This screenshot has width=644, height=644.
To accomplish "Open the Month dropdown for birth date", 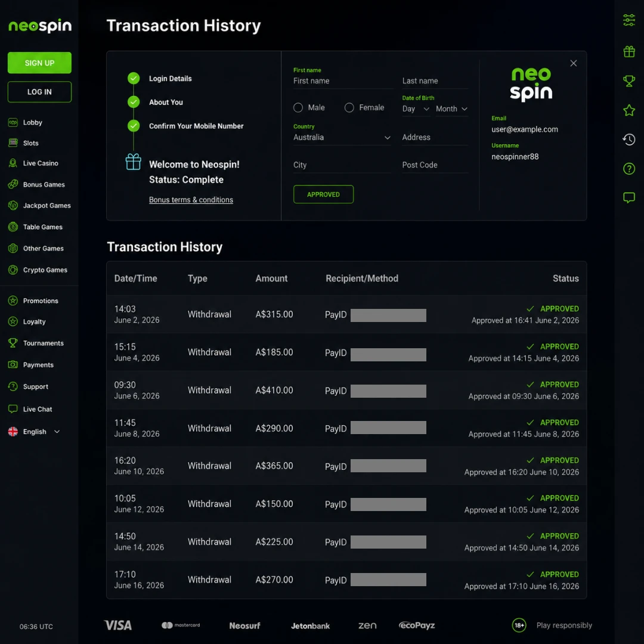I will tap(452, 109).
